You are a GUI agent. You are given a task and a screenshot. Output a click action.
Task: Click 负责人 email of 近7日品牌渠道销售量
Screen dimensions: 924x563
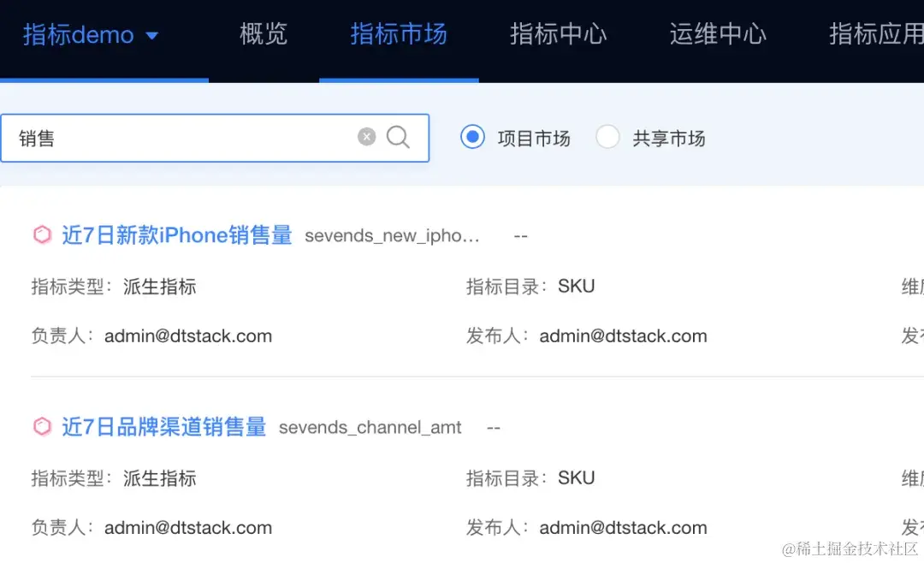tap(188, 528)
